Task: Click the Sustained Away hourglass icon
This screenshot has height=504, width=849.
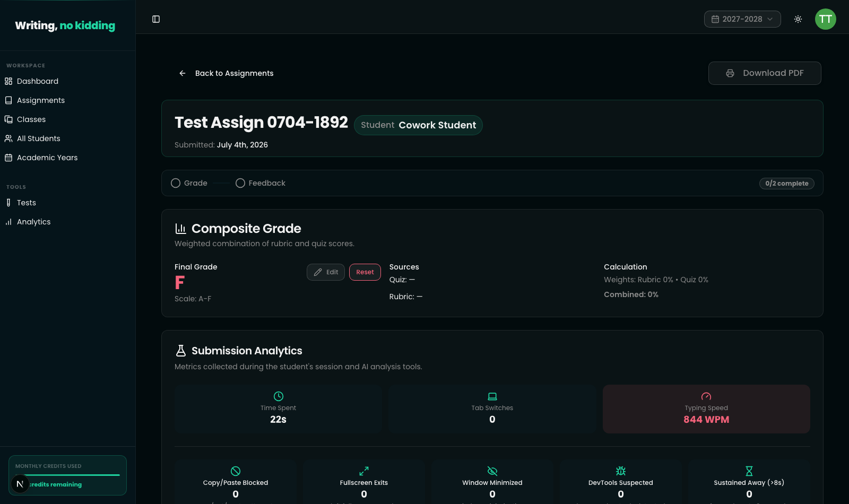Action: coord(749,471)
